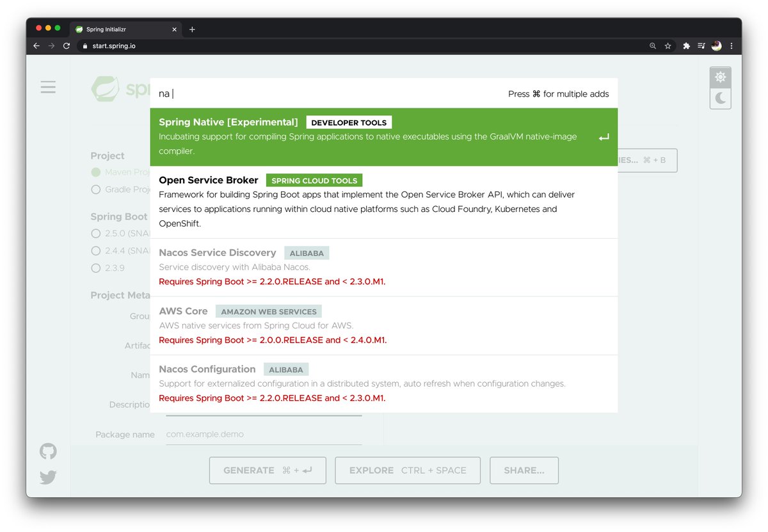Click the enter-key arrow on Spring Native
768x532 pixels.
click(x=604, y=138)
